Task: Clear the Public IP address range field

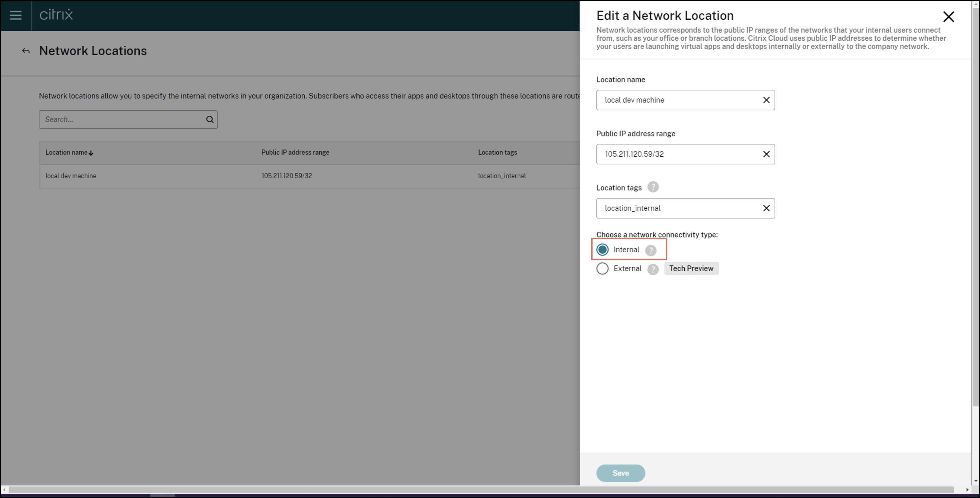Action: click(x=766, y=154)
